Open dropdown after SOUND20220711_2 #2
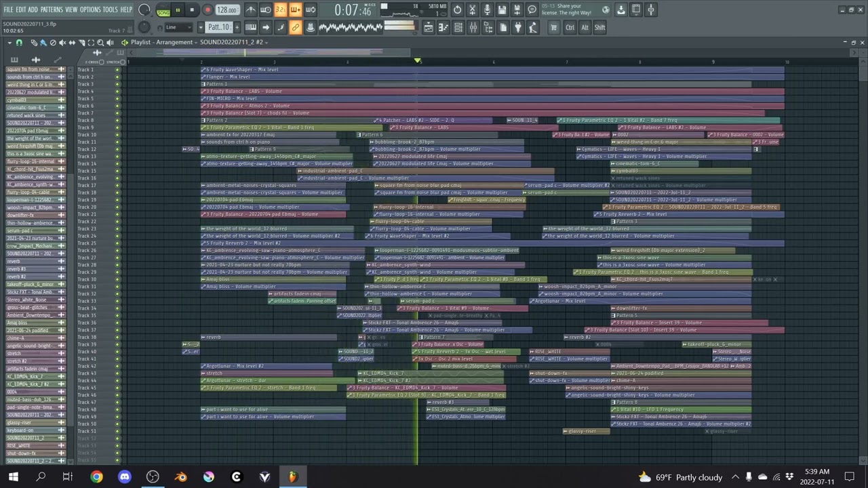 tap(267, 43)
